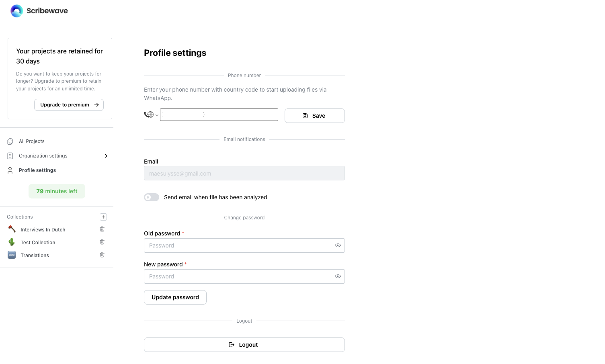605x364 pixels.
Task: Click the Scribewave logo icon
Action: (x=17, y=11)
